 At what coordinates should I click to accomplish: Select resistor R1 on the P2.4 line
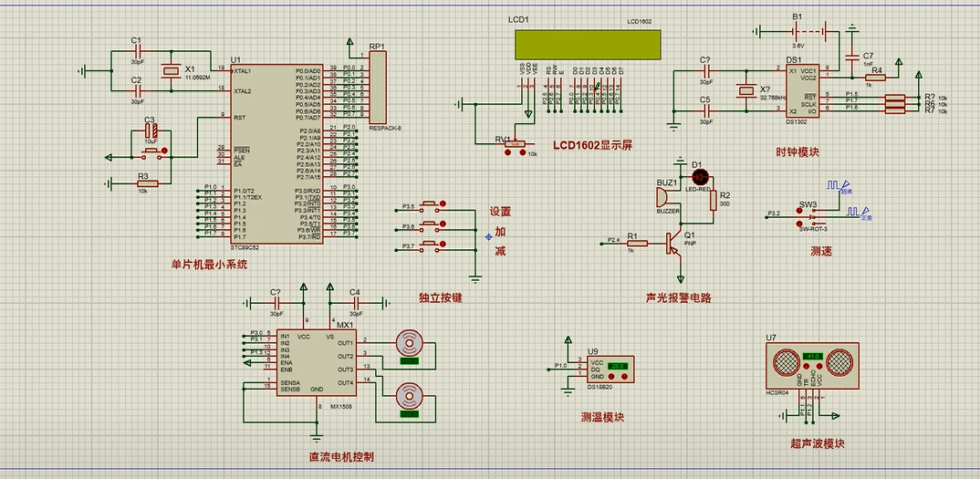pyautogui.click(x=637, y=244)
